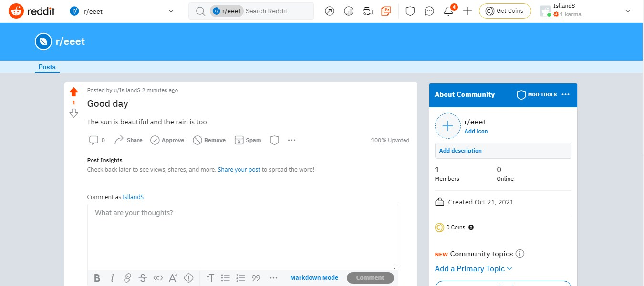This screenshot has width=644, height=286.
Task: Open the post's comments icon
Action: point(97,140)
